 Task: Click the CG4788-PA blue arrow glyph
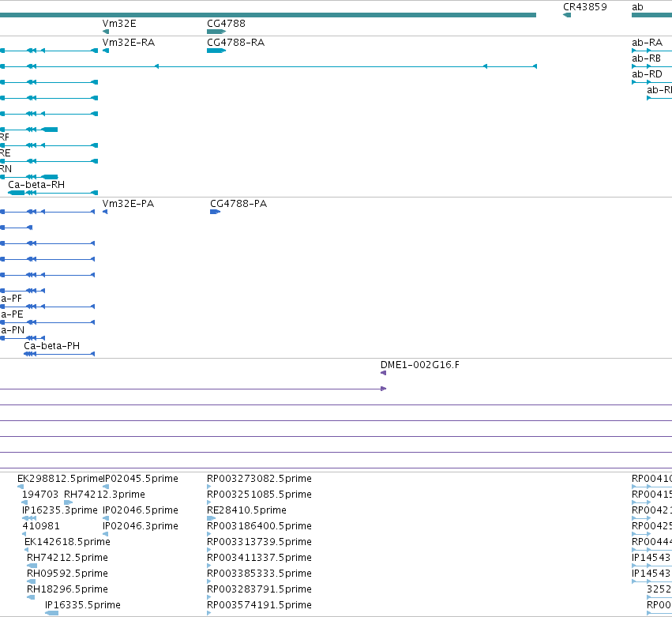point(215,212)
